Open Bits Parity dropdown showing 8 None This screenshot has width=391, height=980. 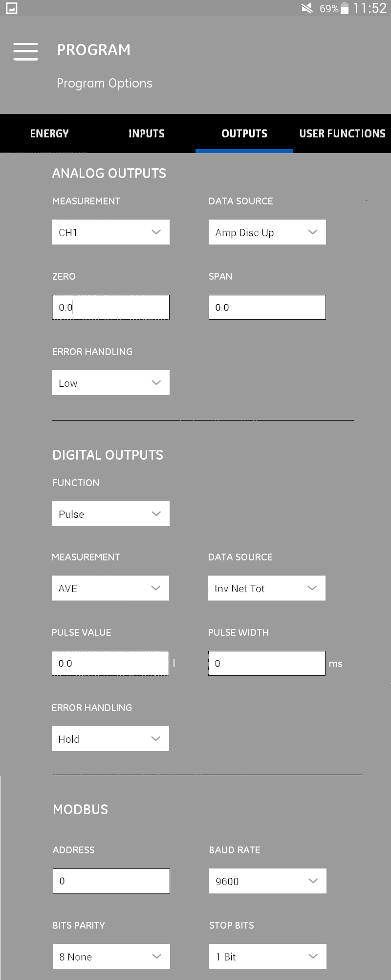[111, 957]
